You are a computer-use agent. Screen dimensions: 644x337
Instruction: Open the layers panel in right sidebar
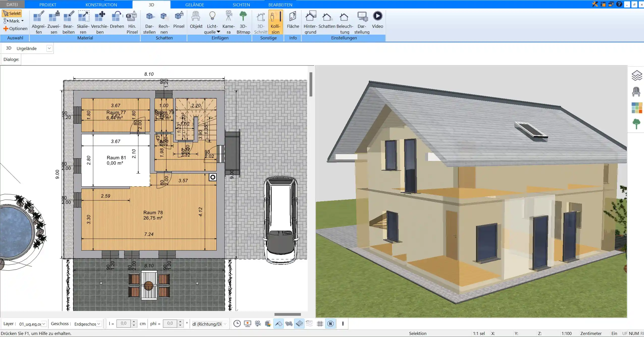click(x=636, y=76)
